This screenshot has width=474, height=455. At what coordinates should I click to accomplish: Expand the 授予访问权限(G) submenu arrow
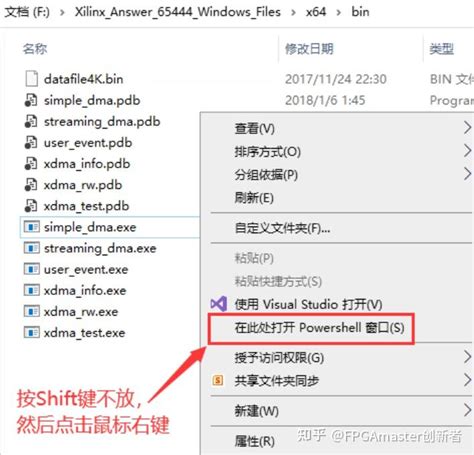point(467,357)
